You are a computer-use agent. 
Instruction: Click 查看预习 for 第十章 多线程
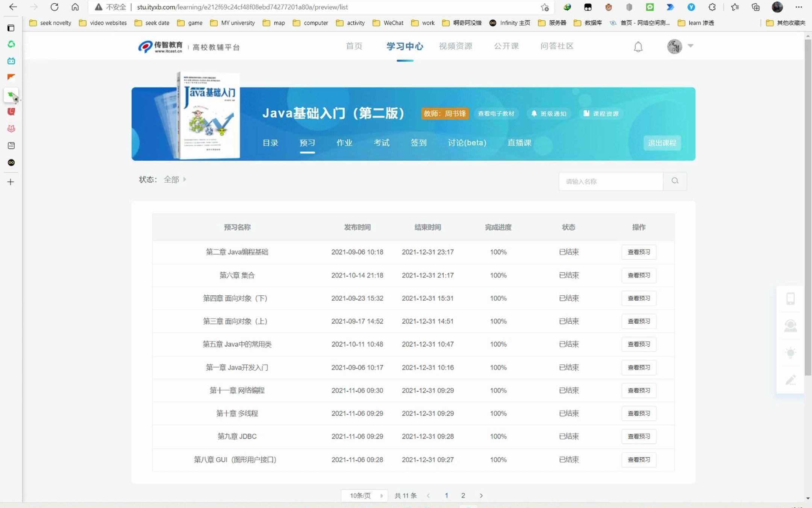(639, 414)
